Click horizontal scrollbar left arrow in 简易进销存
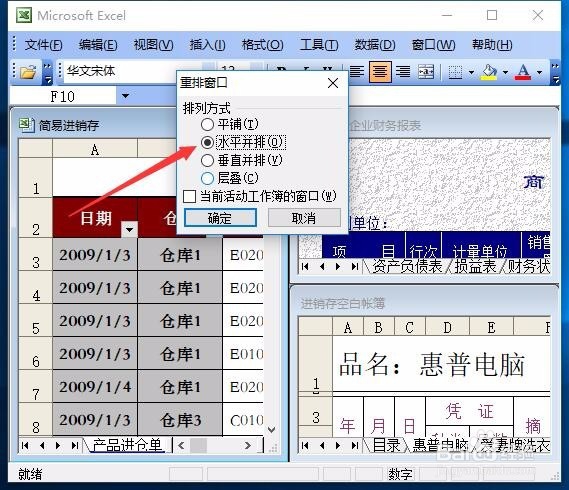Image resolution: width=569 pixels, height=490 pixels. coord(181,445)
